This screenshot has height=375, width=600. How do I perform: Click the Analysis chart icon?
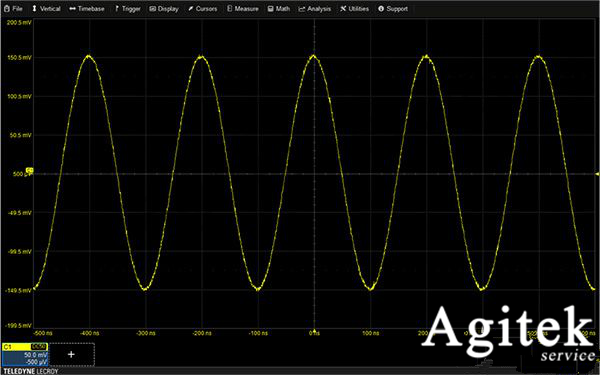point(302,8)
